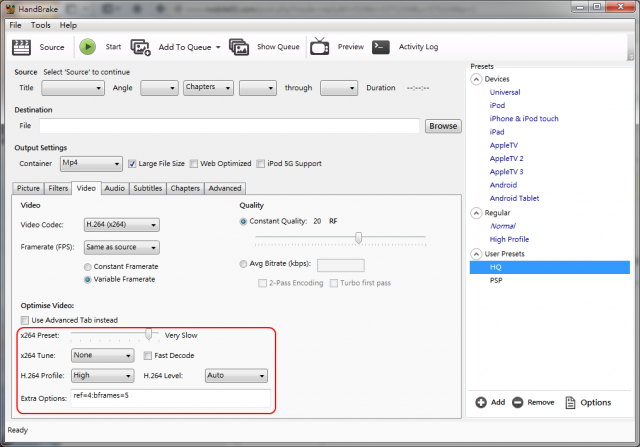Viewport: 640px width, 447px height.
Task: Open the Title dropdown
Action: click(73, 88)
